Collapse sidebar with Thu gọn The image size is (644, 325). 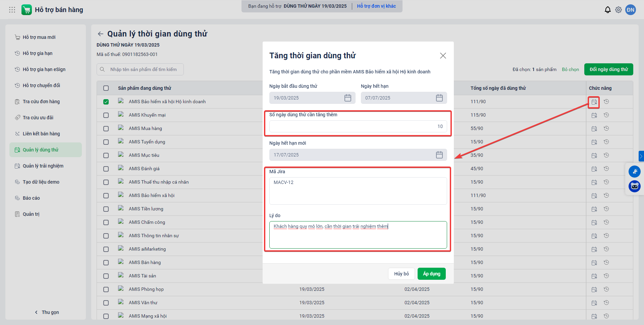click(x=47, y=312)
